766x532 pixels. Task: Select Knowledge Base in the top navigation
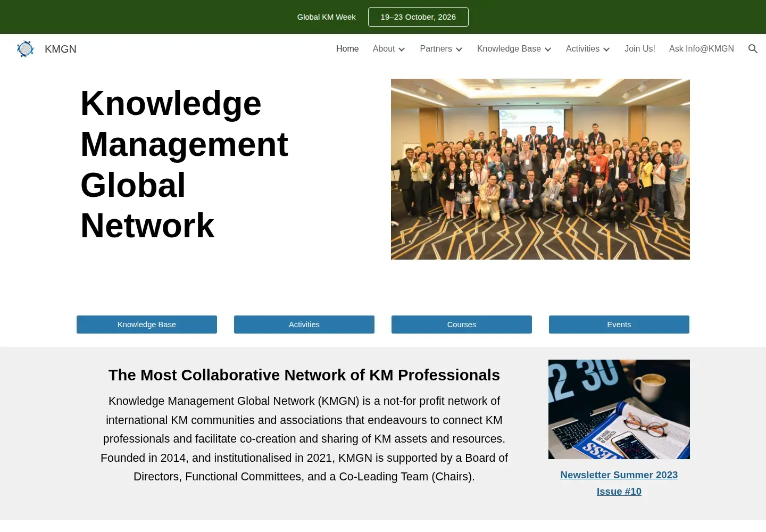(509, 49)
